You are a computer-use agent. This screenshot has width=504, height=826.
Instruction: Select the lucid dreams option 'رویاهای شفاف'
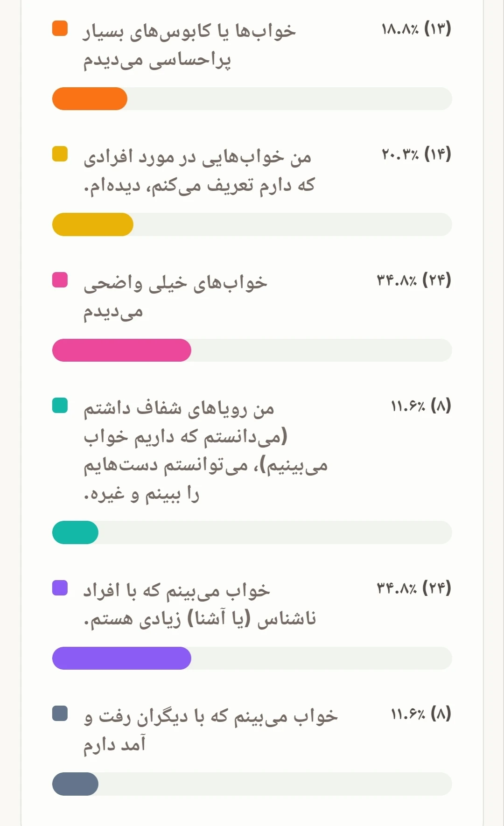pyautogui.click(x=205, y=450)
